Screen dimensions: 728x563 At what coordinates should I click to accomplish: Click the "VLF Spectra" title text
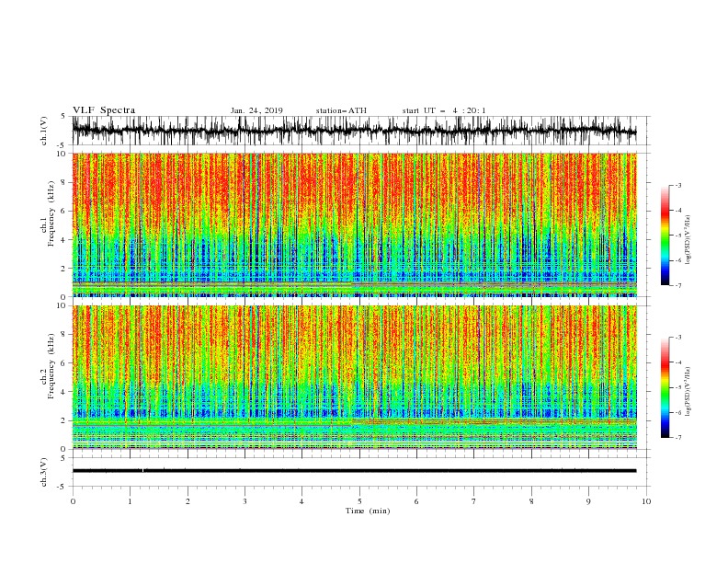[104, 110]
